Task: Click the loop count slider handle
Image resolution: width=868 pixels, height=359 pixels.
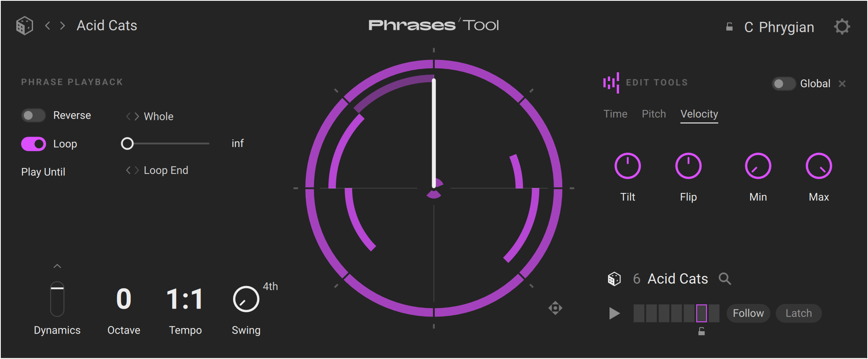Action: tap(127, 143)
